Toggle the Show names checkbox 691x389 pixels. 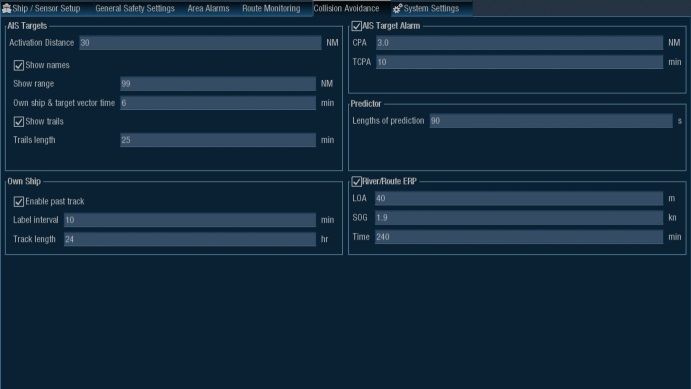click(x=19, y=65)
